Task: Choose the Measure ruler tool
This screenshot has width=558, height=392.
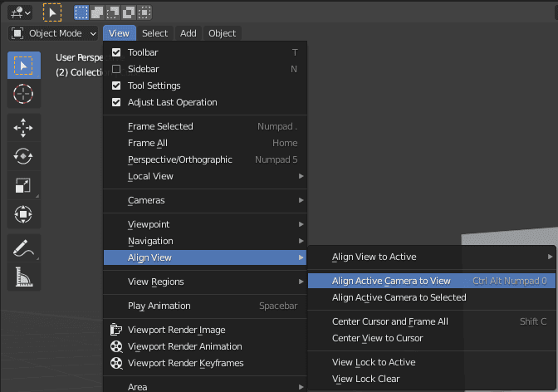Action: pyautogui.click(x=23, y=277)
